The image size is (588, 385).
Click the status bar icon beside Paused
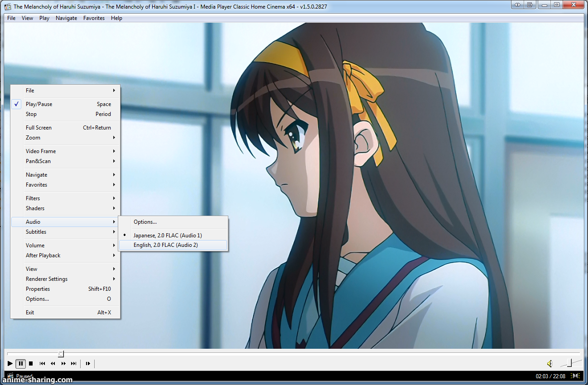(10, 375)
